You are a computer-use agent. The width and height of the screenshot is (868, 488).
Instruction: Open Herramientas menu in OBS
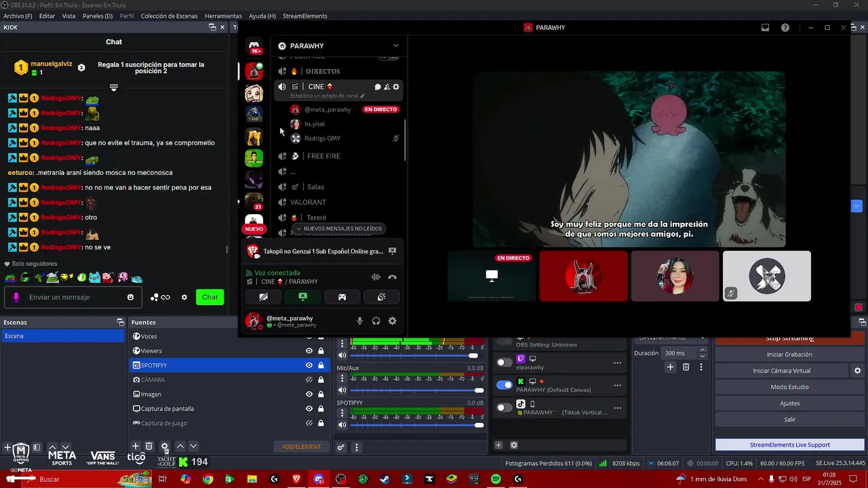tap(223, 16)
